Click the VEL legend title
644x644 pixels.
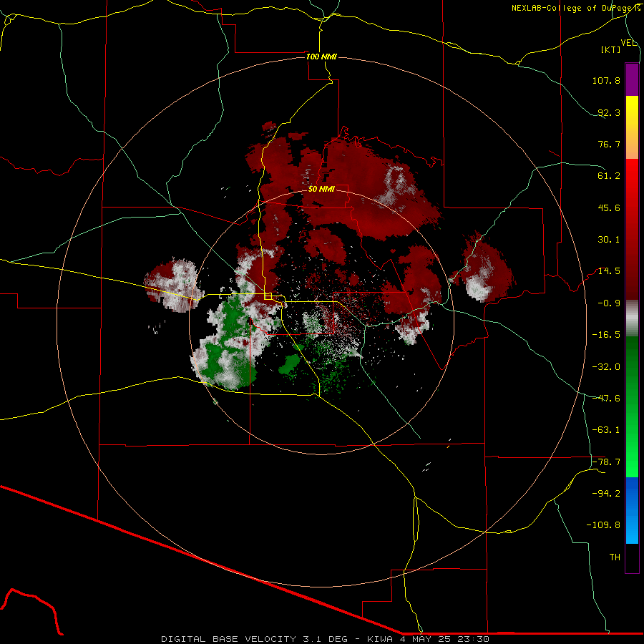(x=628, y=43)
